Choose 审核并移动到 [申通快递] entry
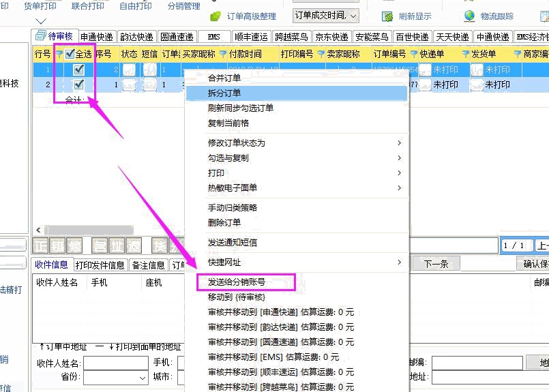The width and height of the screenshot is (549, 392). [297, 312]
